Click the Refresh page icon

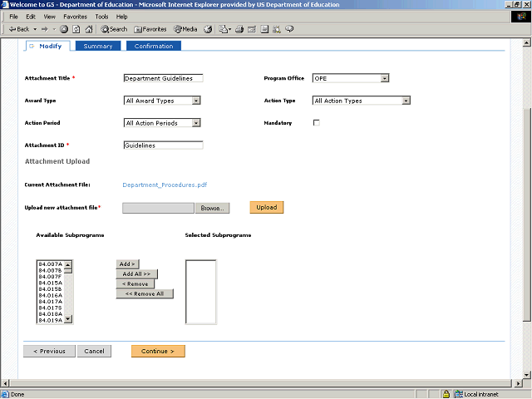(76, 29)
